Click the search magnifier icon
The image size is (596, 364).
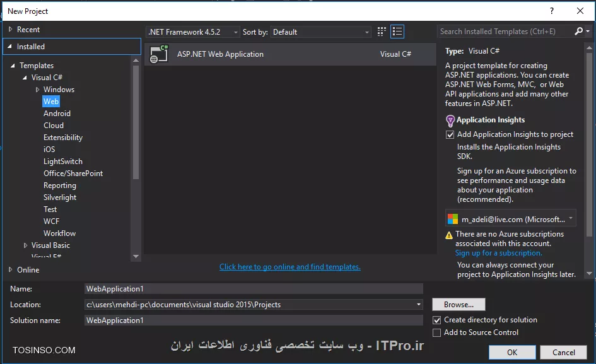(578, 31)
